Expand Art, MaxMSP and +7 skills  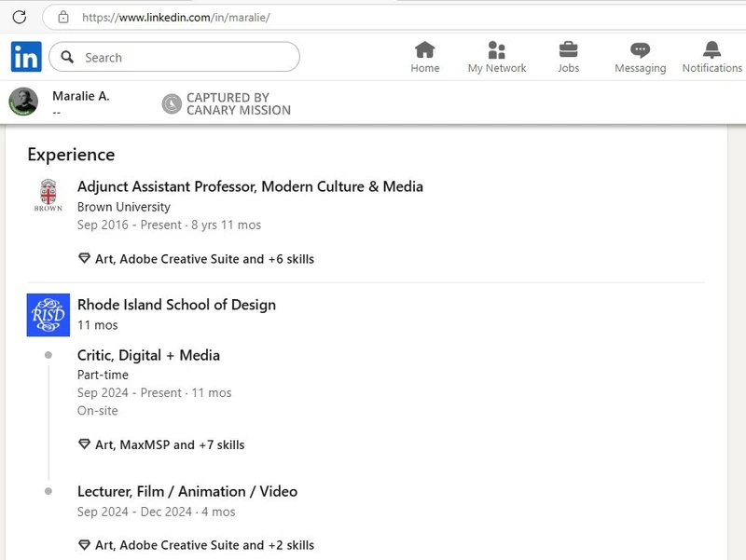pos(170,444)
